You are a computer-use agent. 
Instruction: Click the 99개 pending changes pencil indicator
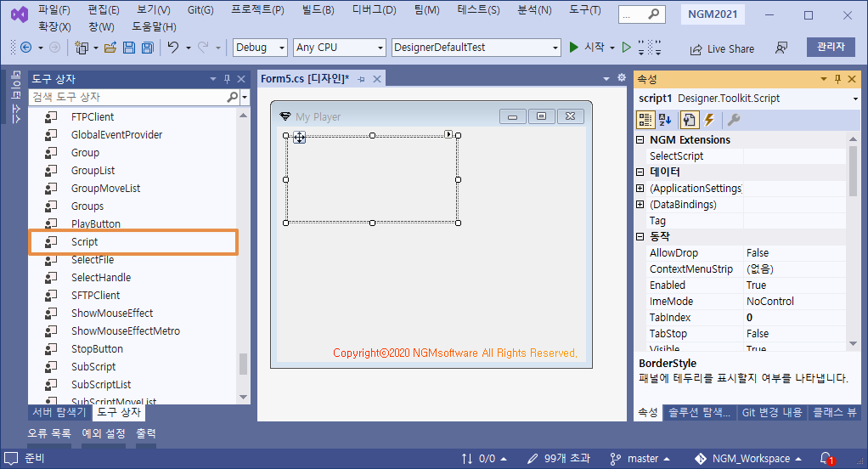coord(559,459)
